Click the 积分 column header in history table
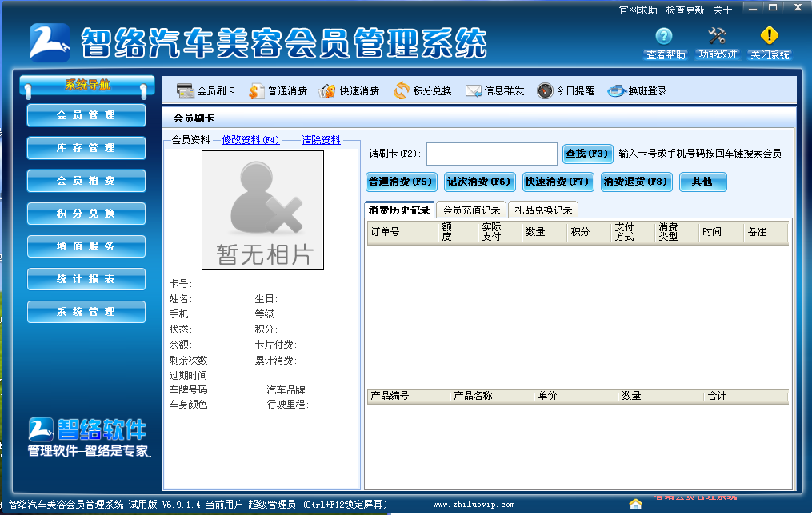This screenshot has width=812, height=515. pos(588,232)
